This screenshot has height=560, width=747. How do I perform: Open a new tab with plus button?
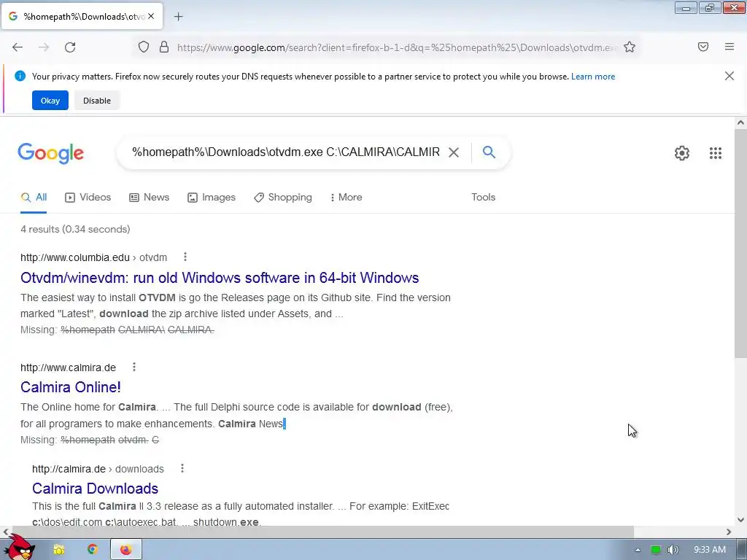(178, 17)
